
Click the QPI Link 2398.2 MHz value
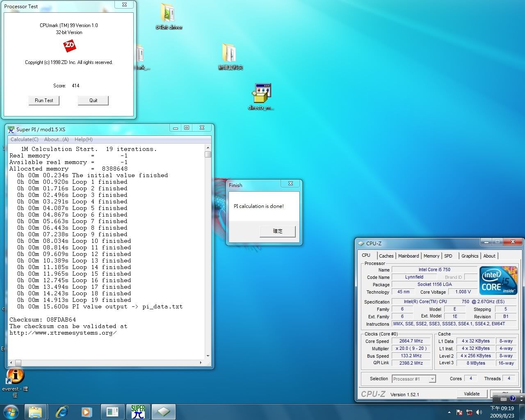tap(411, 363)
